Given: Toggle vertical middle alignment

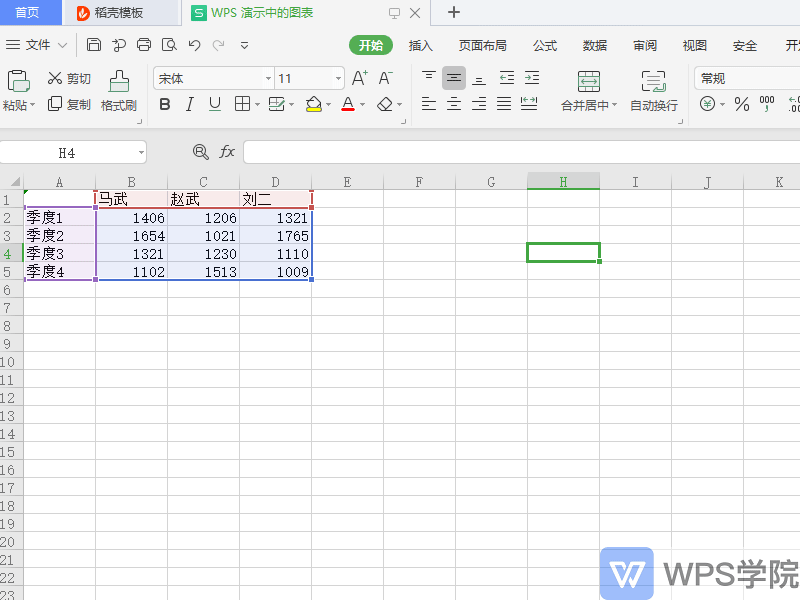Looking at the screenshot, I should point(454,78).
